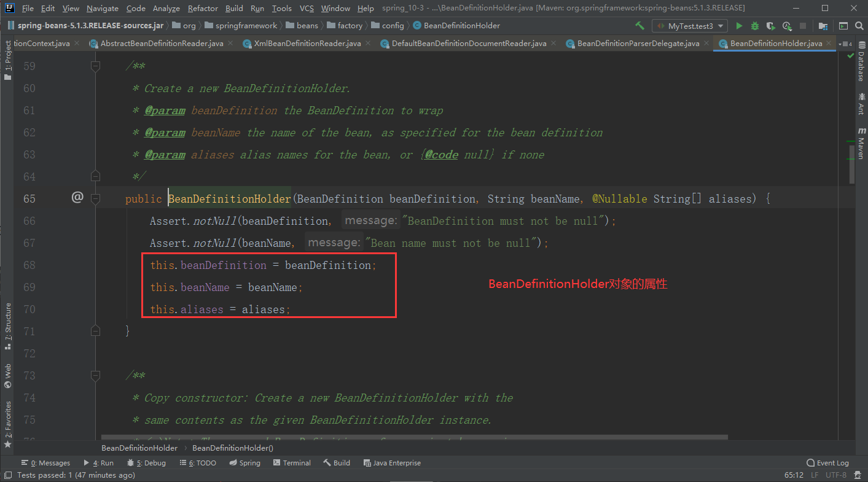
Task: Open Project Structure folder icon
Action: click(823, 26)
